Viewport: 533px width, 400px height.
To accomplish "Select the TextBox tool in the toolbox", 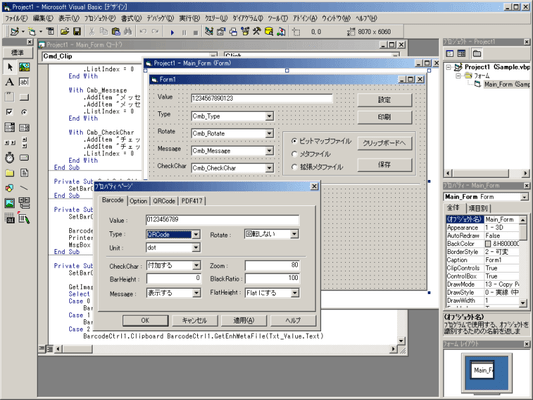I will pos(24,82).
